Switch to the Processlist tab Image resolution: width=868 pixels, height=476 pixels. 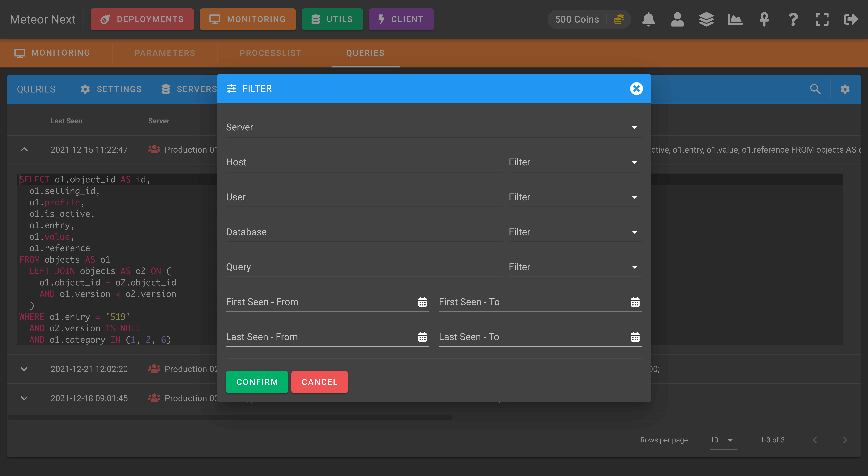[271, 53]
